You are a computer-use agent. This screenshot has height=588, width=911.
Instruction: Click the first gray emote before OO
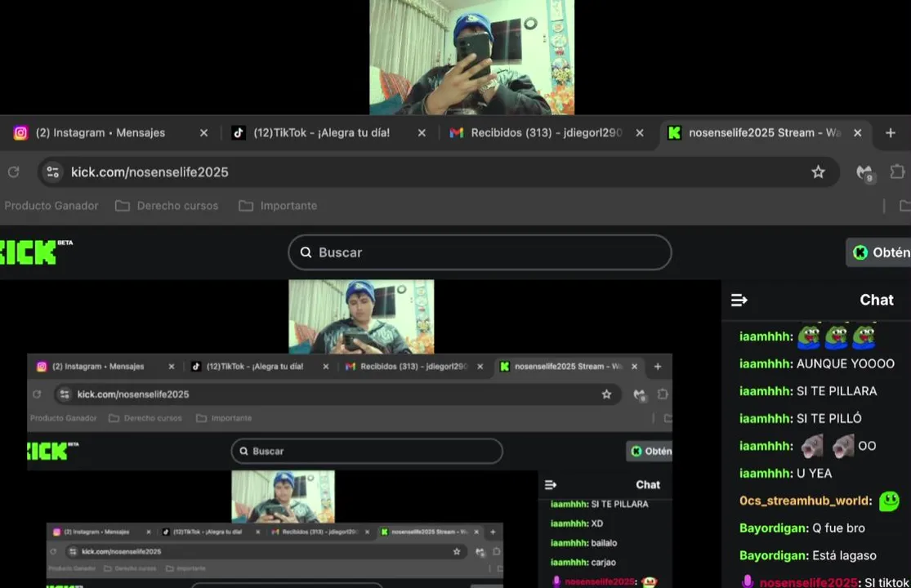[812, 446]
